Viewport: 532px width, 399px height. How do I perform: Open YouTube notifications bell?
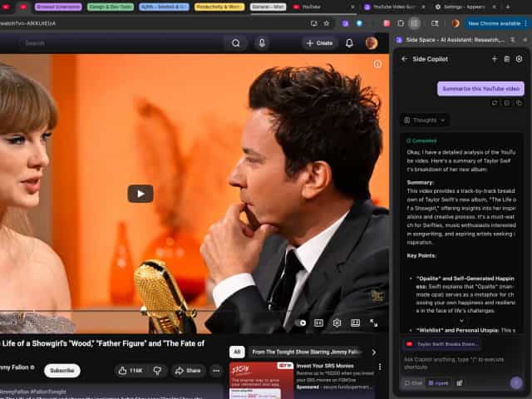349,43
